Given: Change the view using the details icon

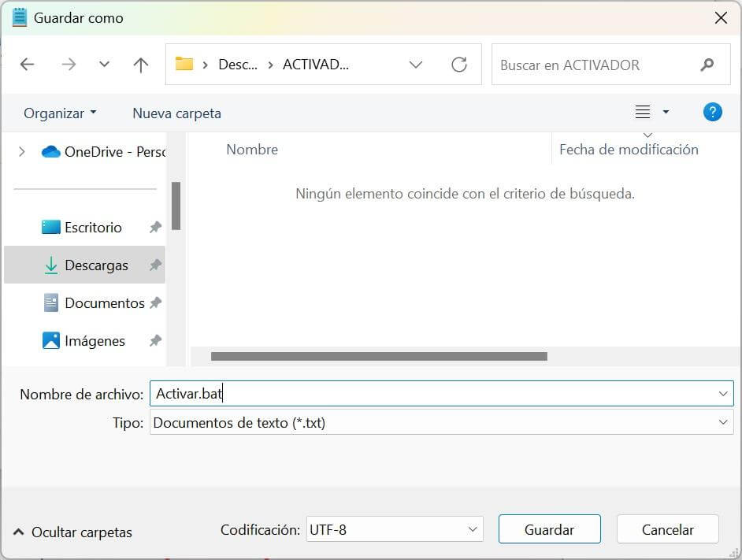Looking at the screenshot, I should (642, 112).
